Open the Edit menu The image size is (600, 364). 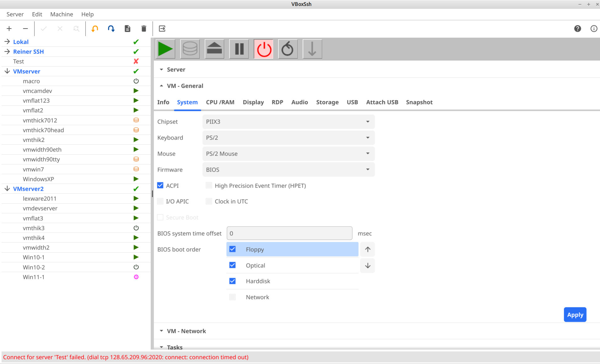[x=37, y=14]
